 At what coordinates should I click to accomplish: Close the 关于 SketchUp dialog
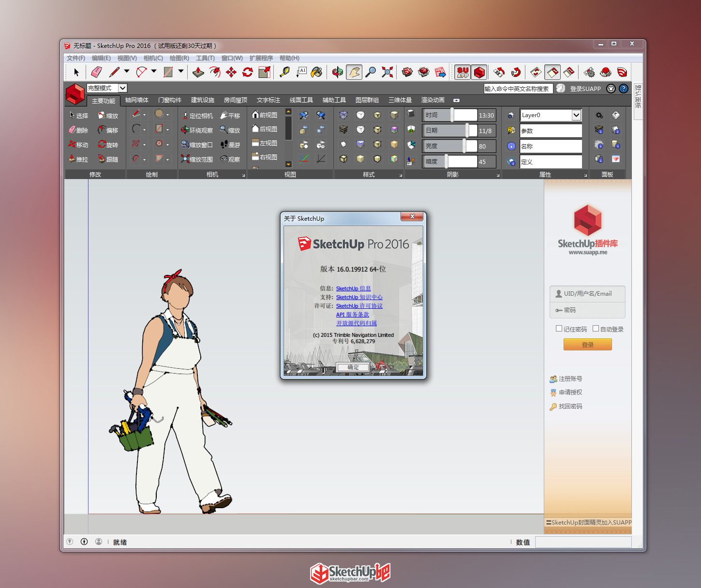point(412,216)
